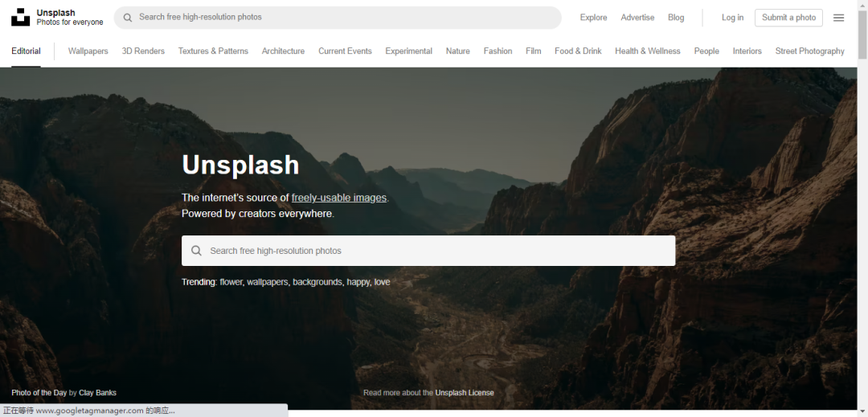Open the hamburger menu icon
This screenshot has width=868, height=417.
pos(838,18)
